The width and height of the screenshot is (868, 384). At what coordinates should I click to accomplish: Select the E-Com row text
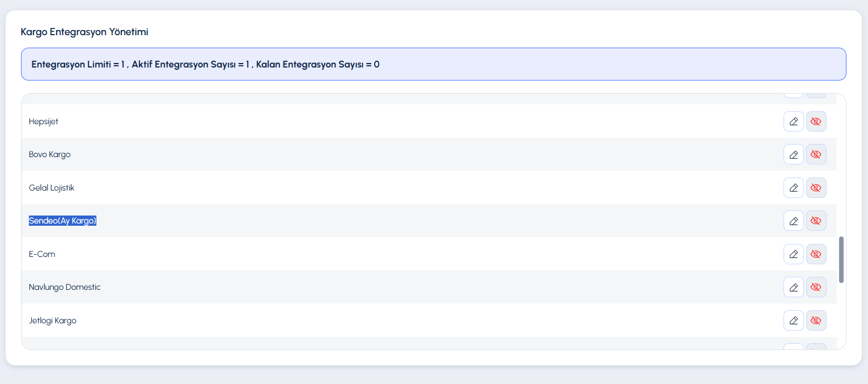click(42, 254)
